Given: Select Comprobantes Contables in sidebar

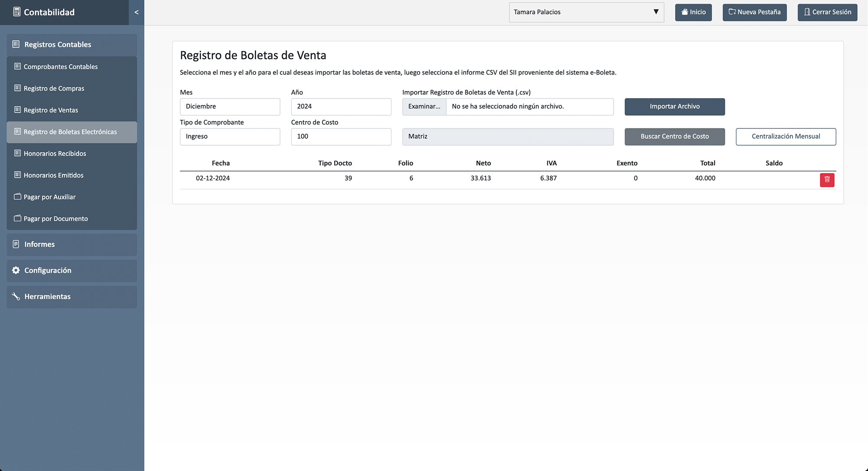Looking at the screenshot, I should (x=60, y=67).
